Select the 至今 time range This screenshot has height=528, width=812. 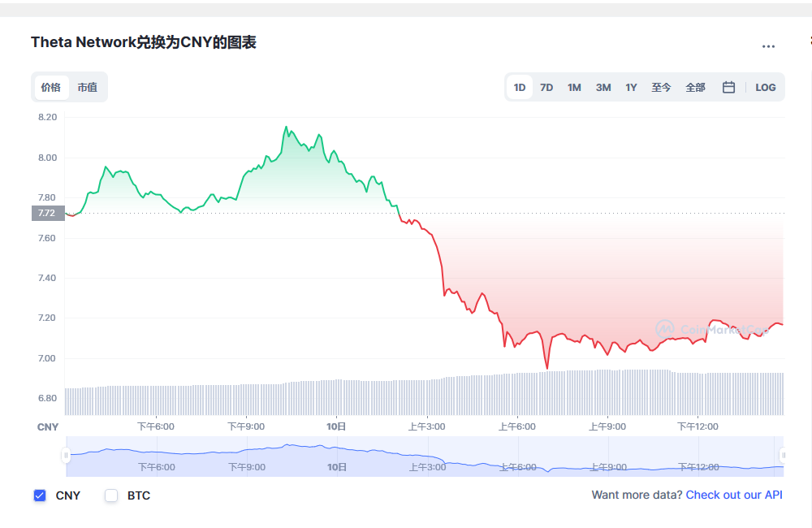pyautogui.click(x=661, y=87)
